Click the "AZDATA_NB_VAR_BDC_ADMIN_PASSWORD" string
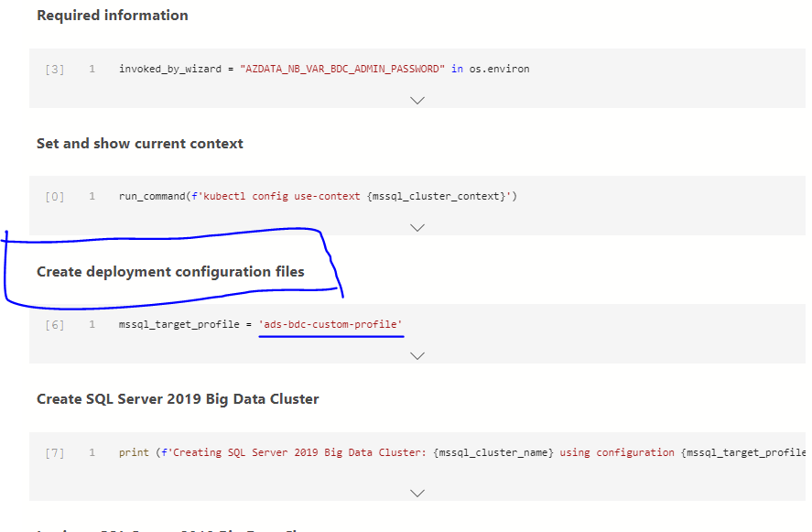The height and width of the screenshot is (532, 812). point(342,69)
